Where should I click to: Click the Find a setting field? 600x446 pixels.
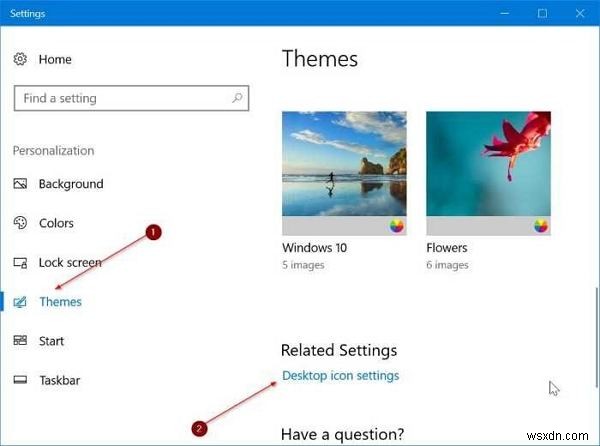click(x=131, y=98)
